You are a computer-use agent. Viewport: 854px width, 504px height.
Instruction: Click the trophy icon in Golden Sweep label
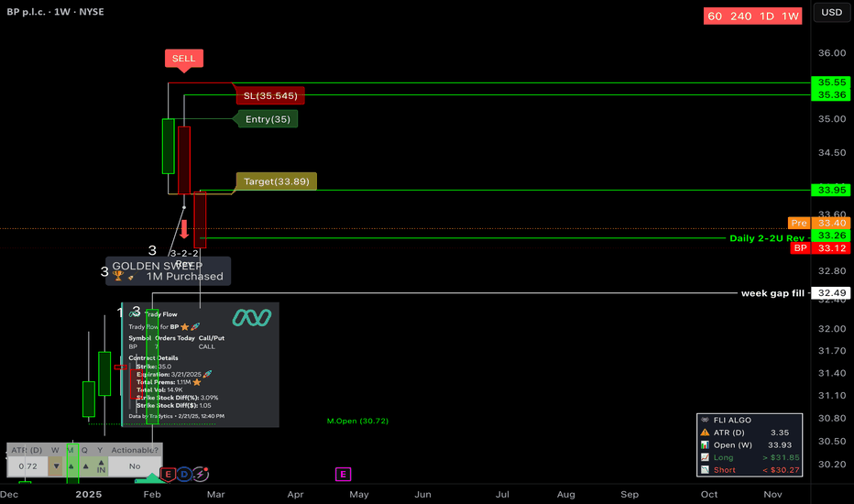point(118,276)
